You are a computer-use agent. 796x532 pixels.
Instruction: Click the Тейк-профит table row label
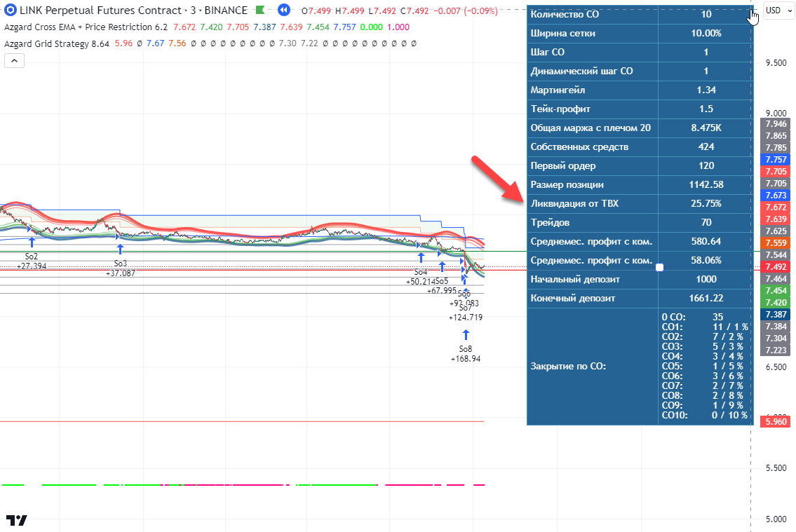pos(560,109)
